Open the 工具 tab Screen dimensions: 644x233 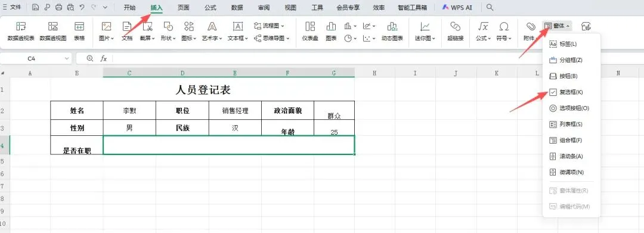[317, 7]
